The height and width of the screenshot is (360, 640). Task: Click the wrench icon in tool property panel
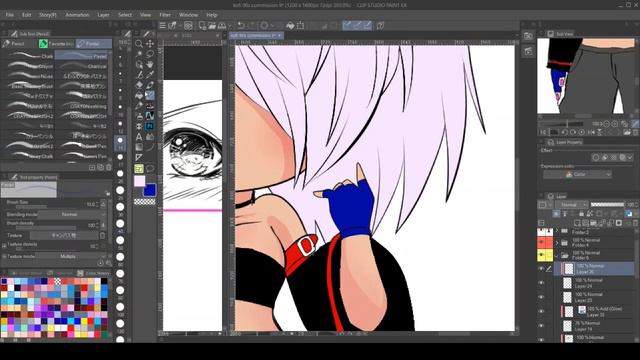point(108,263)
